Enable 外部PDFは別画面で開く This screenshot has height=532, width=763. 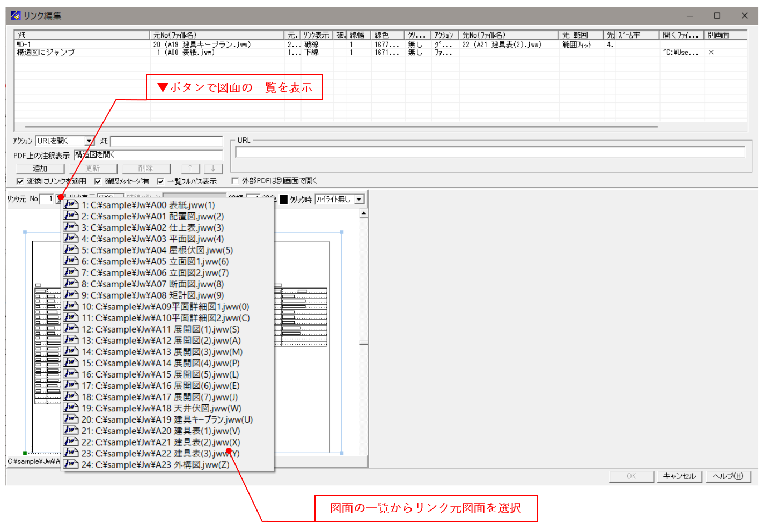pyautogui.click(x=236, y=181)
